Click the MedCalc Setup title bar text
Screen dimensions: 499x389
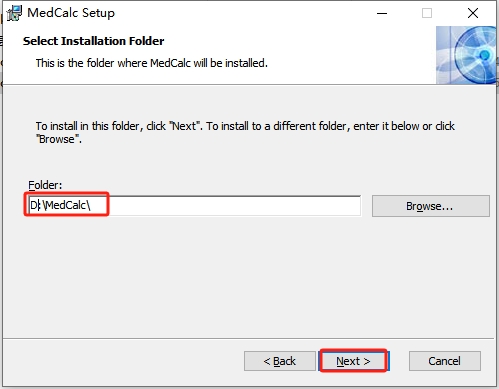pos(71,13)
